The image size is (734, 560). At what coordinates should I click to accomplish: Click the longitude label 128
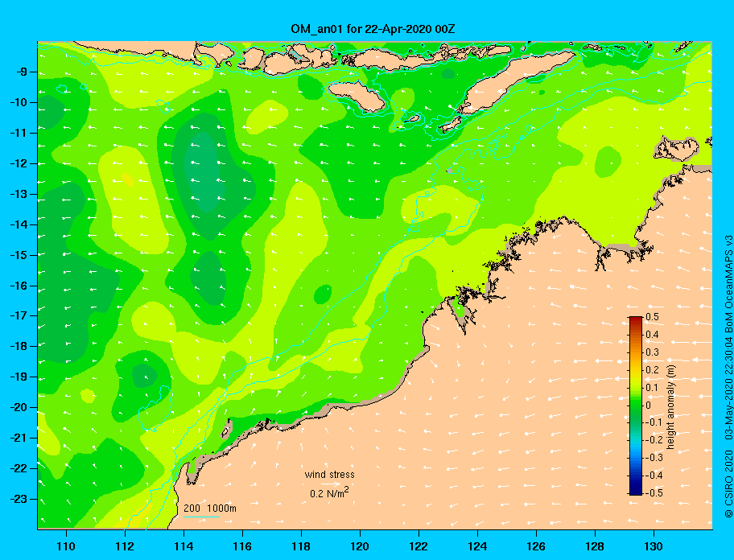pos(595,546)
